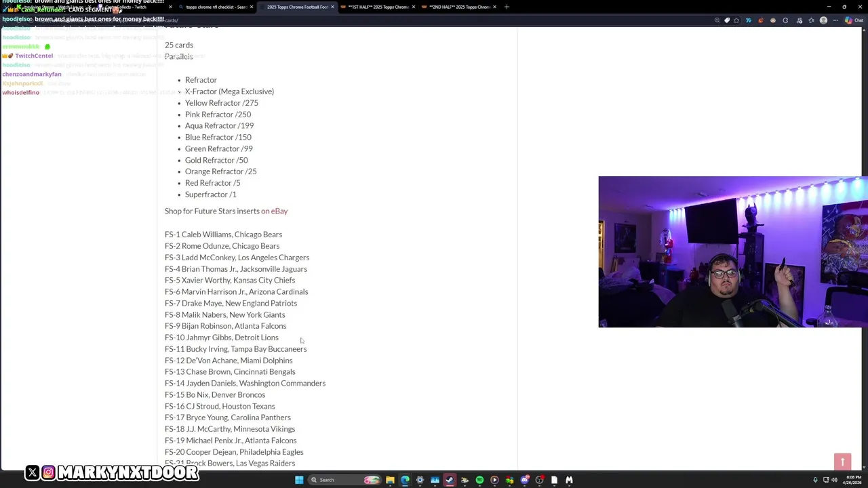Image resolution: width=868 pixels, height=488 pixels.
Task: Open File Explorer from the taskbar
Action: [x=390, y=480]
